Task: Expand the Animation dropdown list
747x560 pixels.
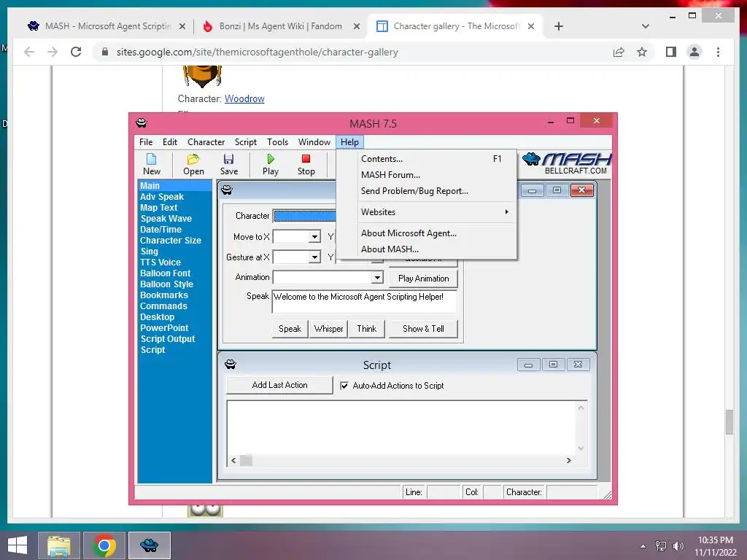Action: click(x=377, y=278)
